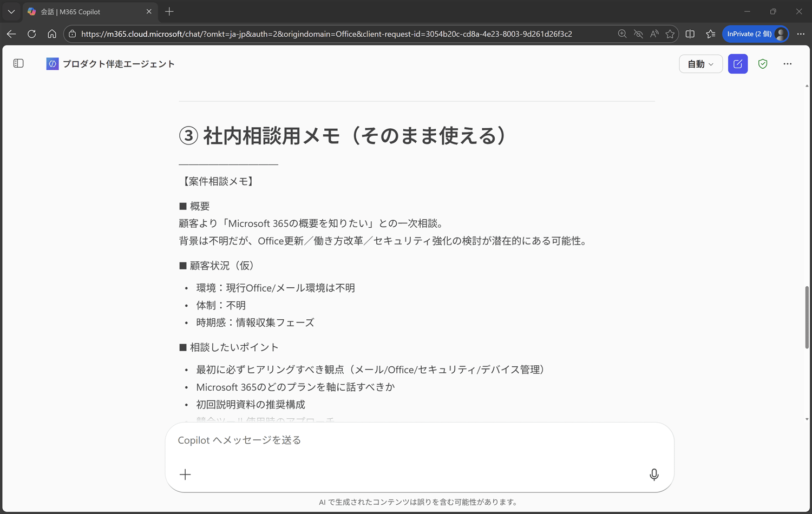
Task: Close the 会話 | M365 Copilot tab
Action: coord(149,11)
